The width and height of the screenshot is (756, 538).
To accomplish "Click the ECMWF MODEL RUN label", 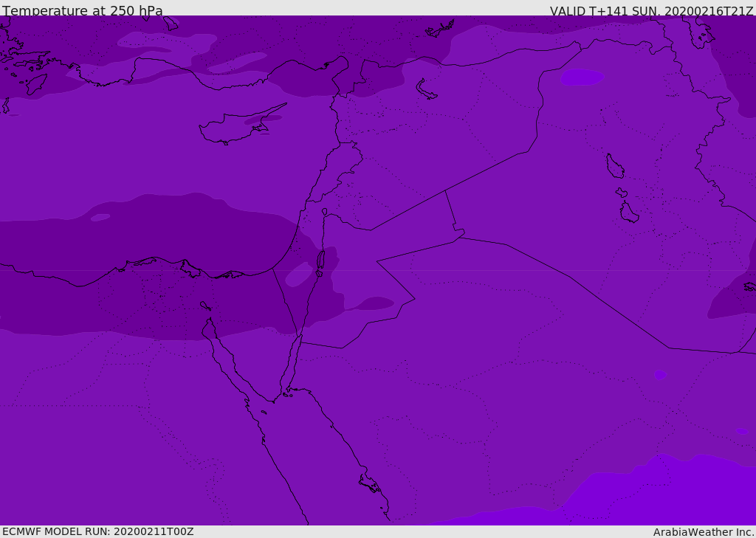I will click(x=97, y=531).
